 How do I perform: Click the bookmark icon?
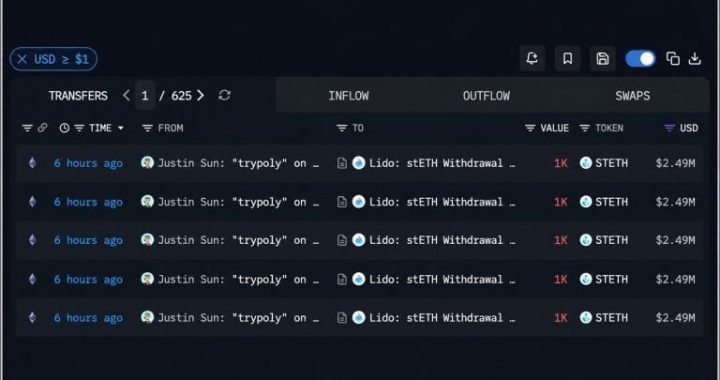coord(568,58)
